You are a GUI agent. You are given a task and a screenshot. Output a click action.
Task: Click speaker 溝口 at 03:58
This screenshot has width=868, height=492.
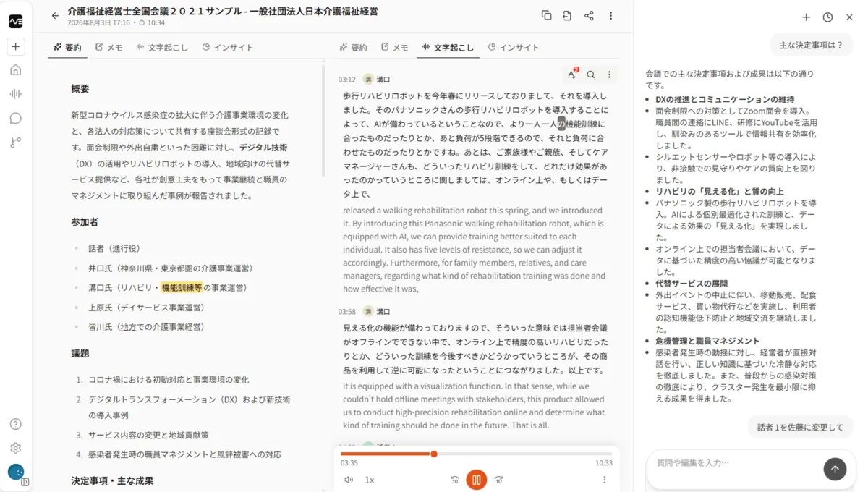tap(383, 312)
